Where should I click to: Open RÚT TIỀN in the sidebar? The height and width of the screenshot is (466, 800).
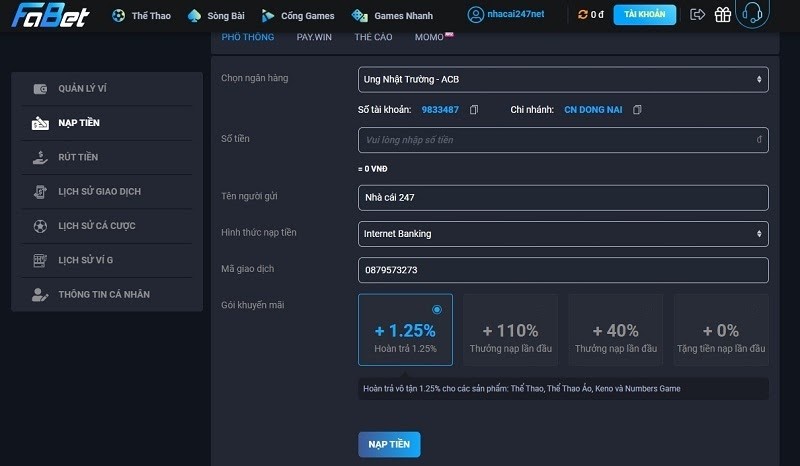click(78, 157)
